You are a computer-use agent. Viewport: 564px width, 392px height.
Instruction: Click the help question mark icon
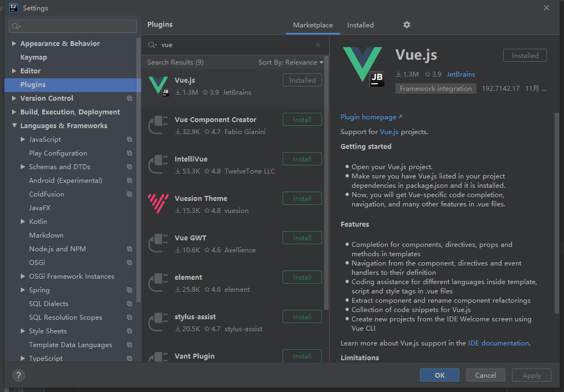tap(19, 375)
